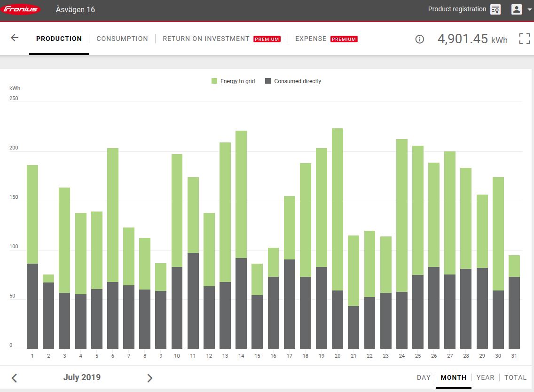Image resolution: width=534 pixels, height=392 pixels.
Task: Click the Fronius logo
Action: click(22, 9)
